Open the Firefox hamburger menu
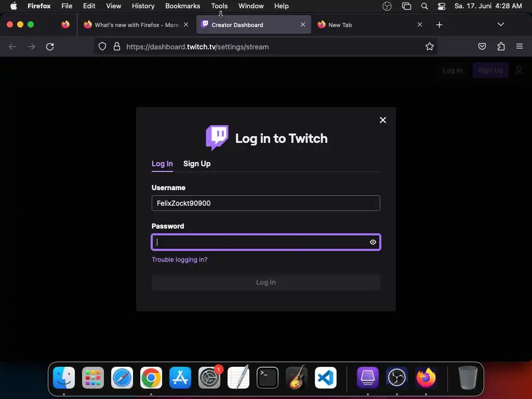Viewport: 532px width, 399px height. (x=519, y=46)
